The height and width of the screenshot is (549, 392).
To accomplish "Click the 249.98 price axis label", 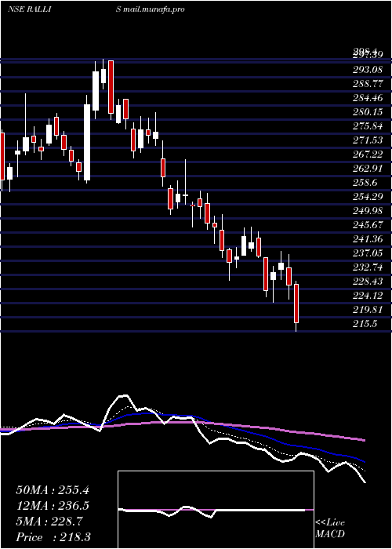I will click(367, 211).
